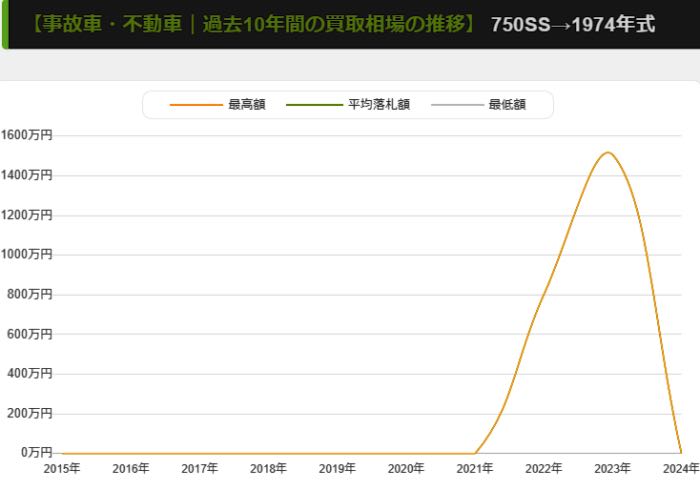This screenshot has width=700, height=490.
Task: Click the orange 最高額 legend line swatch
Action: (196, 105)
